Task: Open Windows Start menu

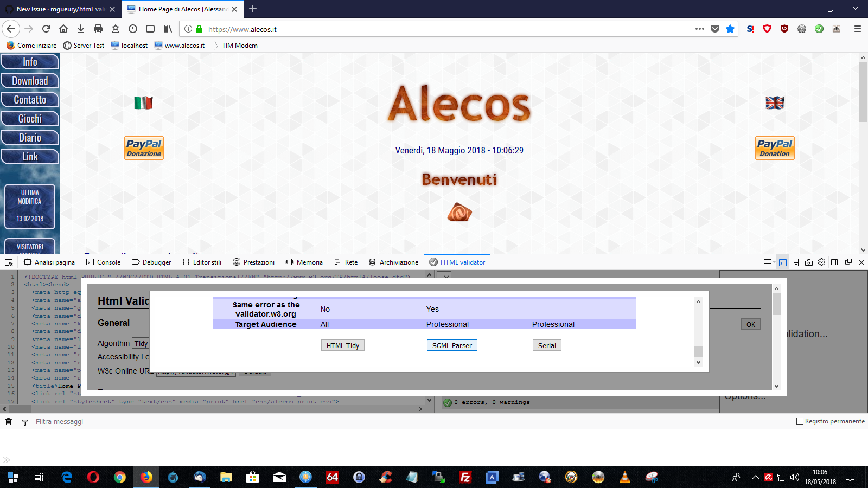Action: [x=13, y=477]
